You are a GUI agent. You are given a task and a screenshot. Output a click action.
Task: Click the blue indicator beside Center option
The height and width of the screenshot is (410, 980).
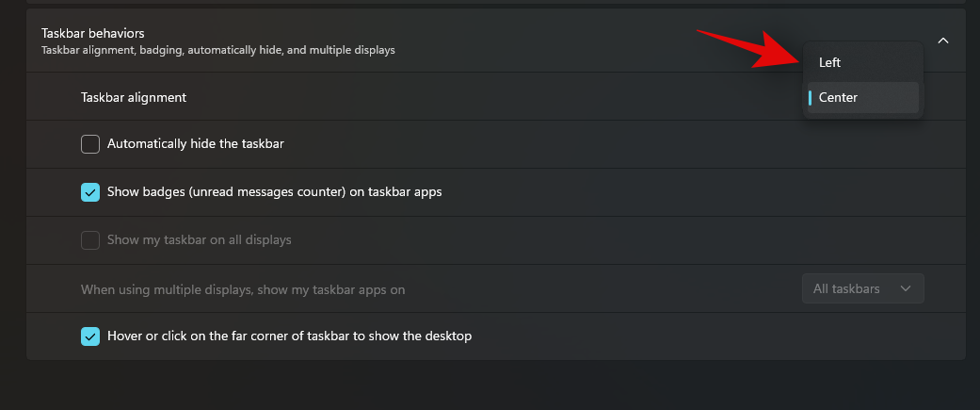[x=810, y=97]
